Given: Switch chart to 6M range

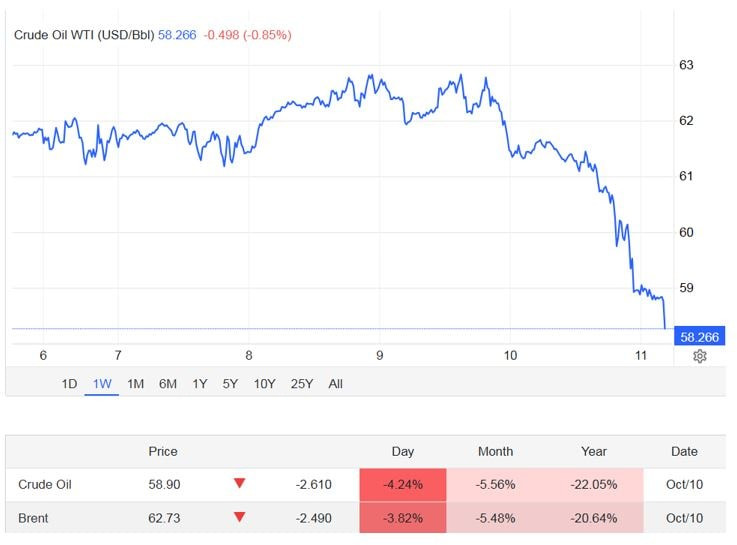Looking at the screenshot, I should tap(168, 383).
